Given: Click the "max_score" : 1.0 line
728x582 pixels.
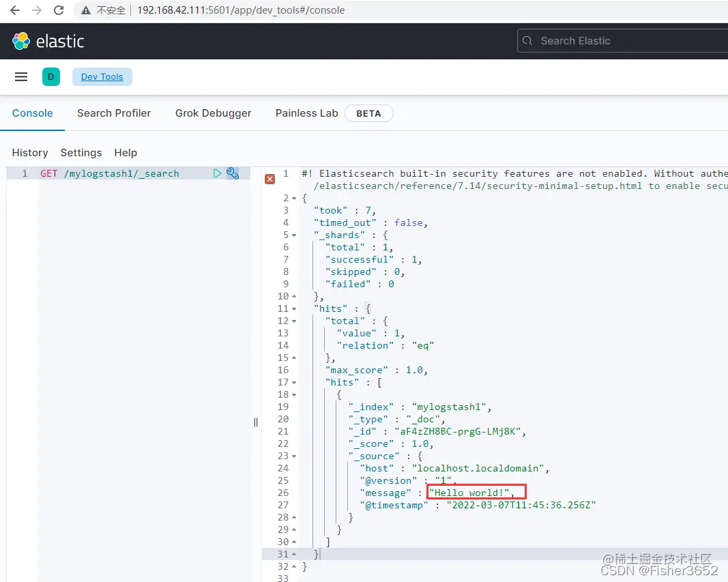Looking at the screenshot, I should pos(376,370).
